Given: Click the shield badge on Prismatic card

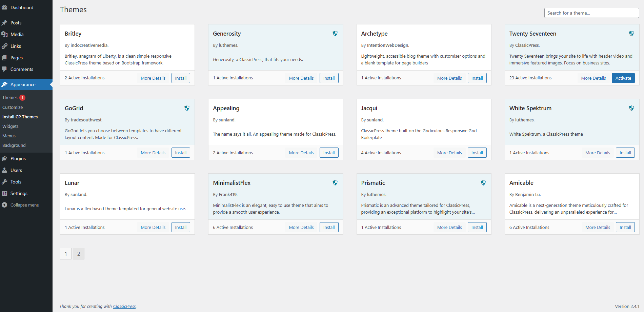Looking at the screenshot, I should click(483, 183).
